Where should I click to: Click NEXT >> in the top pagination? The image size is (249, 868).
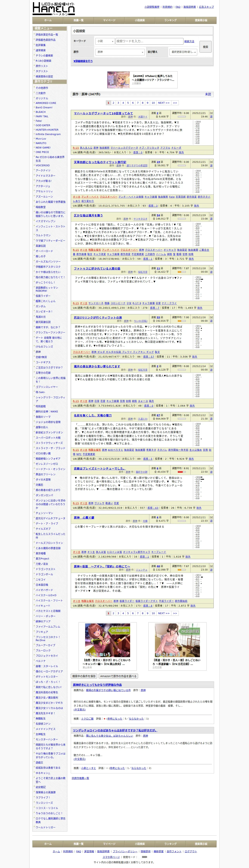(x=164, y=103)
